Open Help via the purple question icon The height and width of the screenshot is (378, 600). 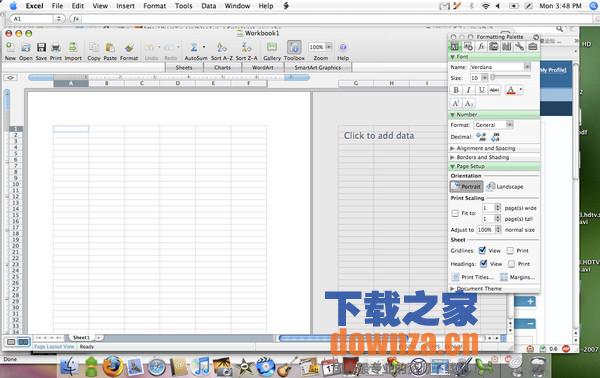[343, 47]
